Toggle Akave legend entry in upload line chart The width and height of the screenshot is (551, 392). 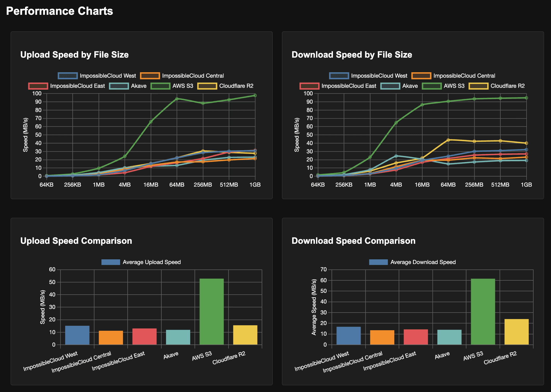(x=128, y=86)
